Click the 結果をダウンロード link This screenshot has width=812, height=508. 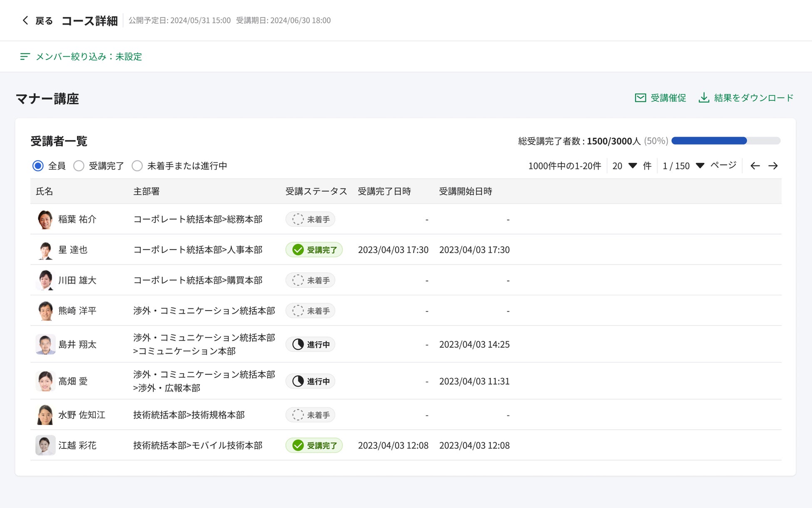coord(754,98)
